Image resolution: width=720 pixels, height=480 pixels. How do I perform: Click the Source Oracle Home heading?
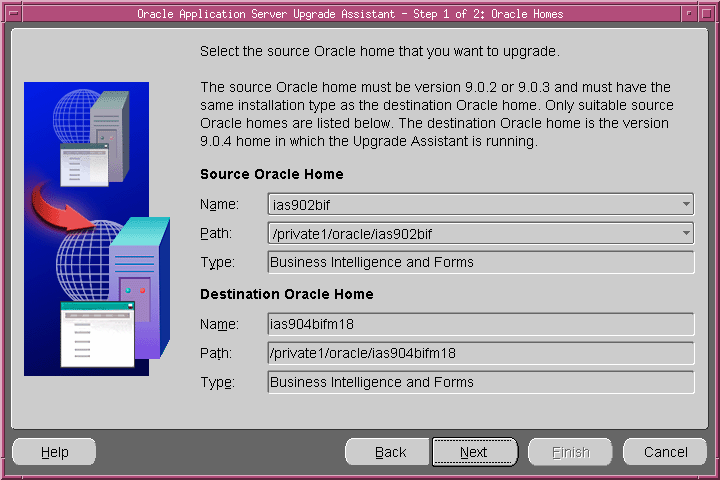point(272,174)
